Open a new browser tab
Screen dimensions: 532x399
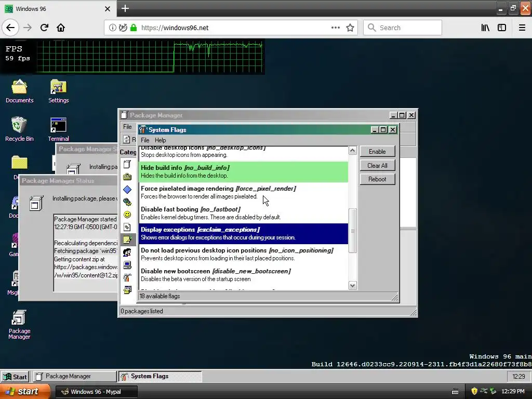(x=125, y=8)
